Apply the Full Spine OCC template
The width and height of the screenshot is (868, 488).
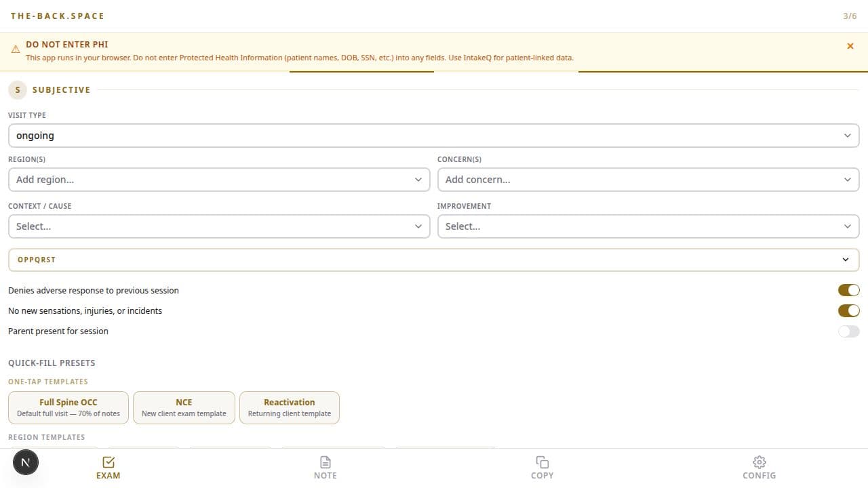68,407
